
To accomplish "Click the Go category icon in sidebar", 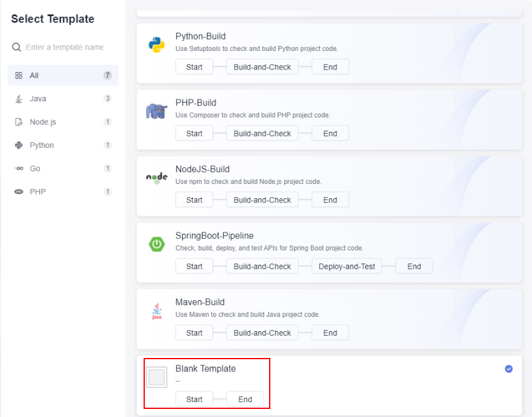I will pyautogui.click(x=19, y=168).
